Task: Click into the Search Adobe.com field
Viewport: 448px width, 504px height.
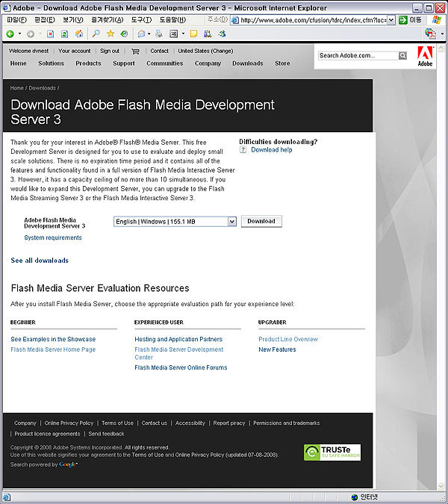Action: [358, 55]
